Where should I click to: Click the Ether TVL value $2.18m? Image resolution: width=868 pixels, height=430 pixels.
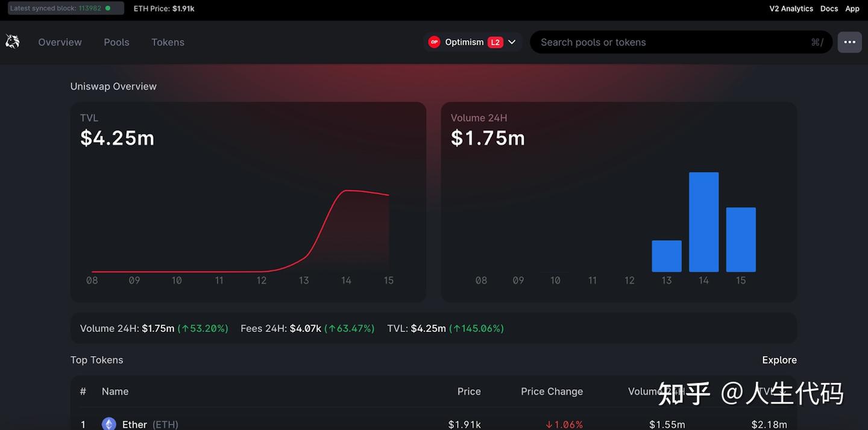[769, 425]
